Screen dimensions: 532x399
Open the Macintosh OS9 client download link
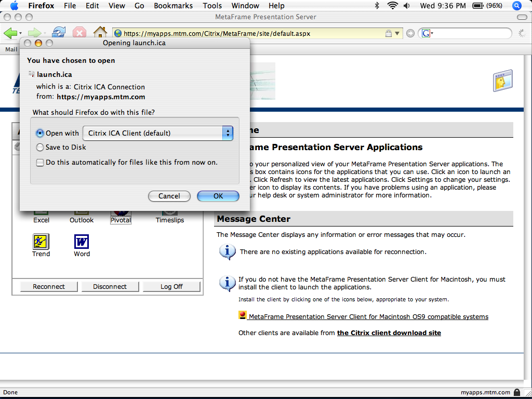pyautogui.click(x=368, y=316)
